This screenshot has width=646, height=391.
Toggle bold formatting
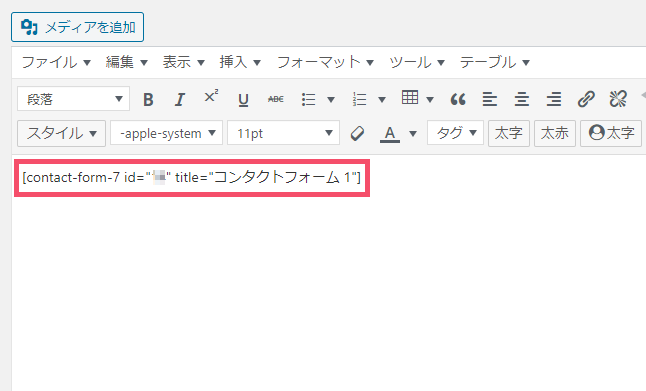pyautogui.click(x=148, y=99)
